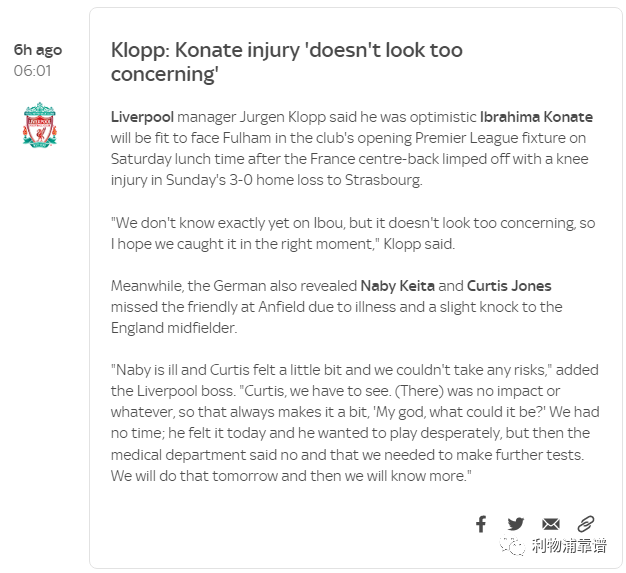Click the word Strasbourg in article
The height and width of the screenshot is (573, 626).
[x=383, y=180]
